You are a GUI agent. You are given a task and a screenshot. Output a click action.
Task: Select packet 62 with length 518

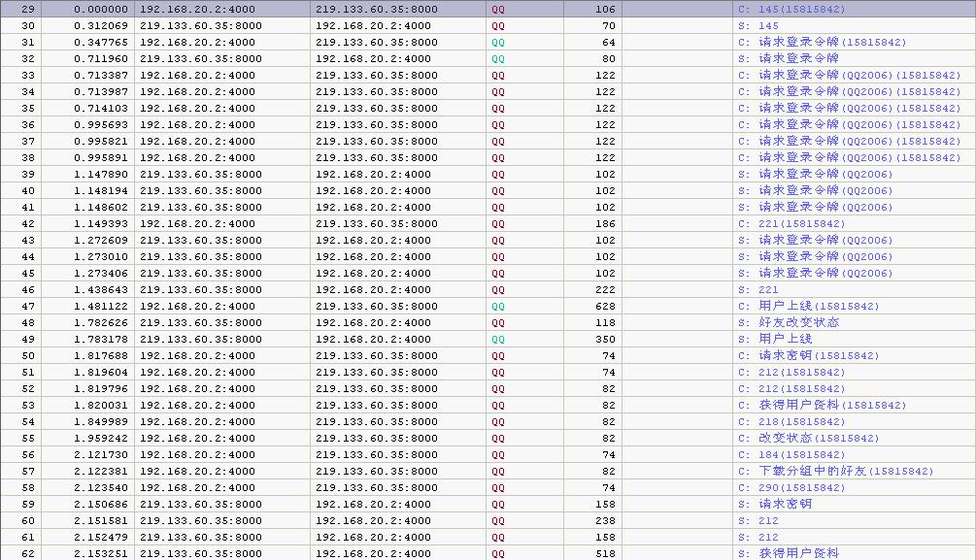[x=603, y=553]
